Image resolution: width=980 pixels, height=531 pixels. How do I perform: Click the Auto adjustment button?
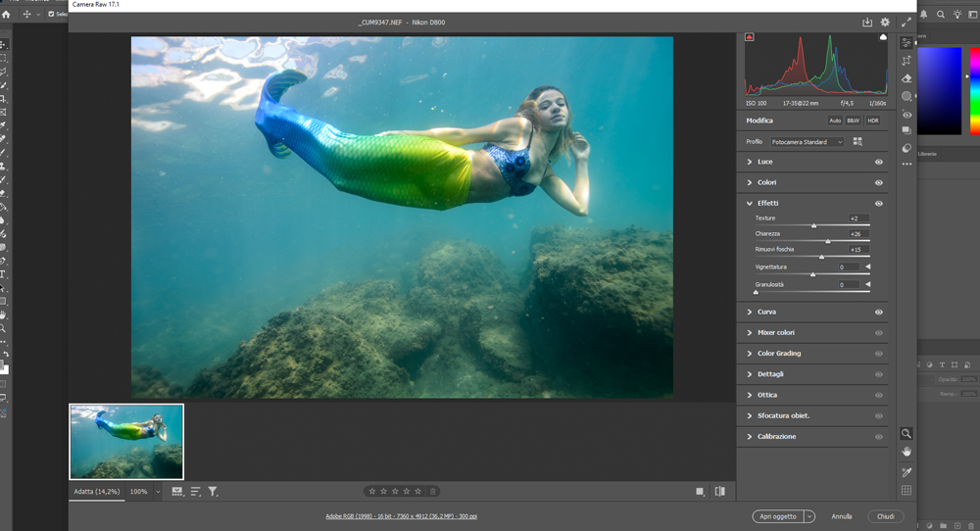point(835,121)
